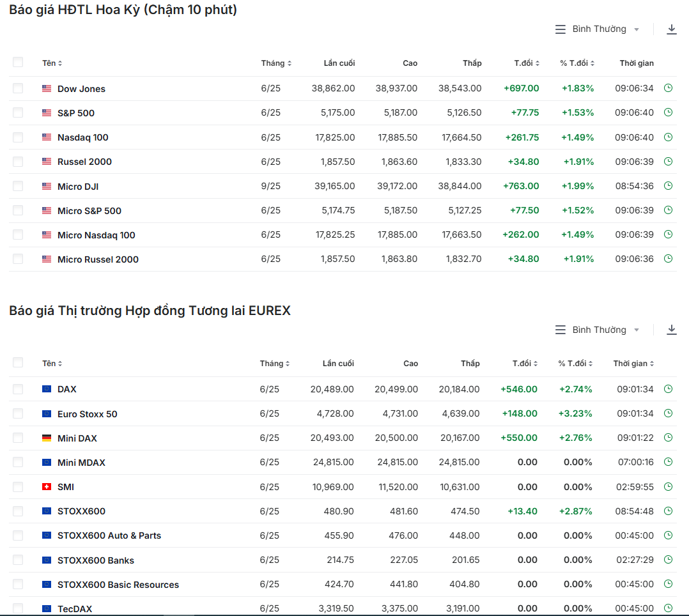
Task: Click EUREX table Cao column header
Action: tap(410, 364)
